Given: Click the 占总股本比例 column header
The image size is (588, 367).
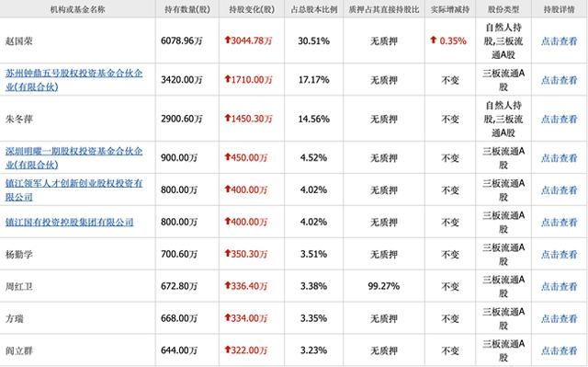Looking at the screenshot, I should [314, 9].
